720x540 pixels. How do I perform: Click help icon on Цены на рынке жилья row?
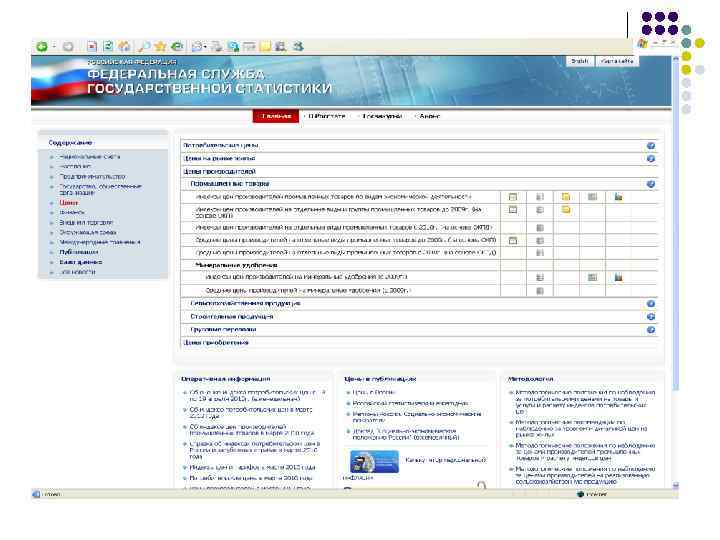pos(651,158)
